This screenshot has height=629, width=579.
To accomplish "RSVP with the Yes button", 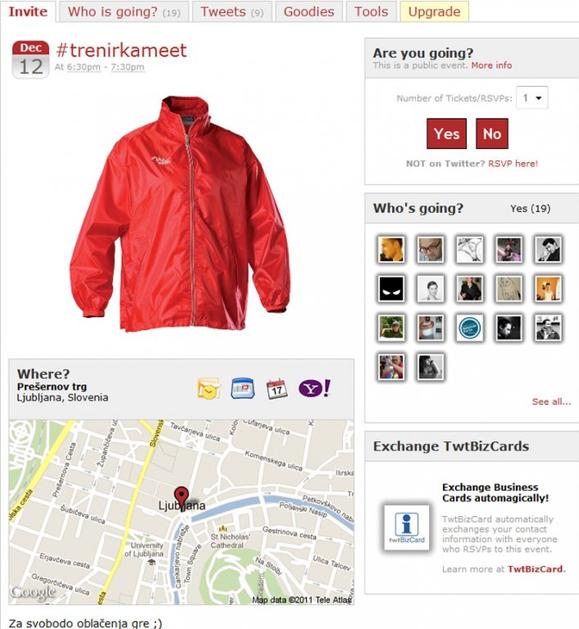I will tap(447, 134).
